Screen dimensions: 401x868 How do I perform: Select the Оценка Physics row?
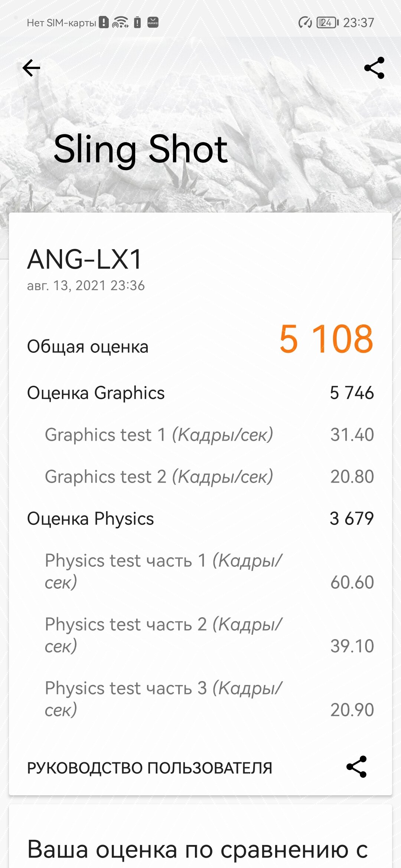point(200,519)
